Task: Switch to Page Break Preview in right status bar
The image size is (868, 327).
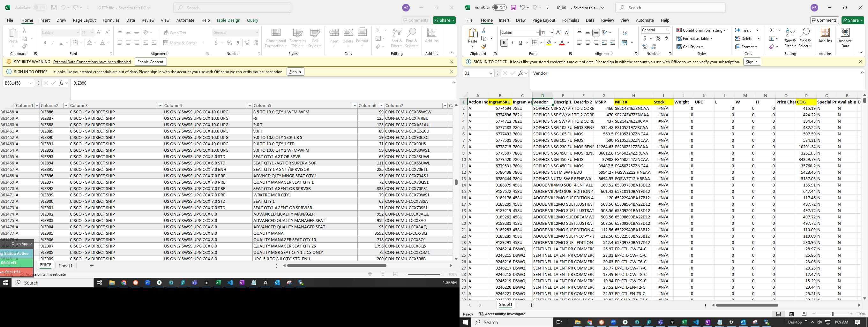Action: point(804,314)
